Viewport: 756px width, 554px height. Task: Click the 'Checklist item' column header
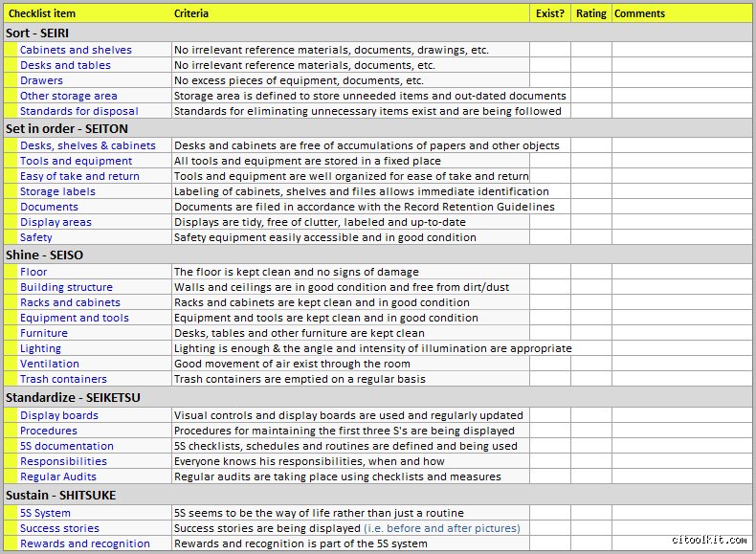pos(42,13)
